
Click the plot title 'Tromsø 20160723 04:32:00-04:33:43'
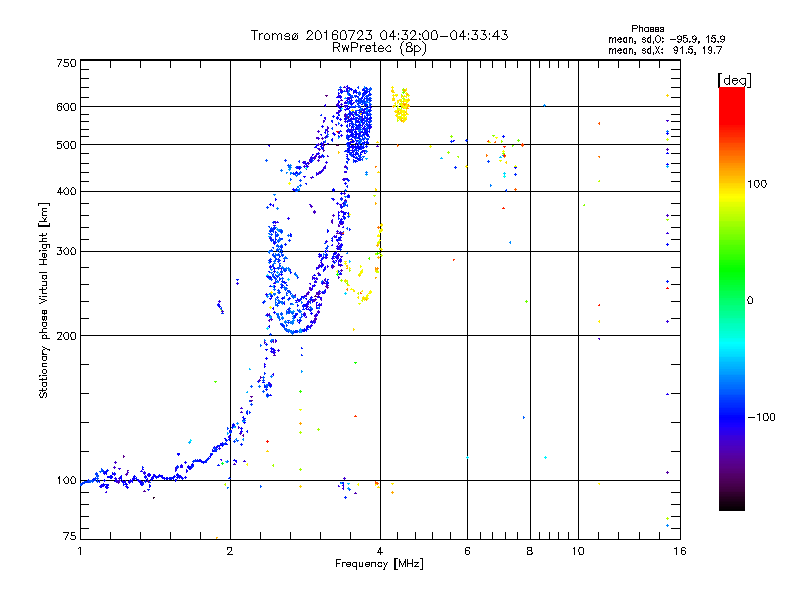379,35
